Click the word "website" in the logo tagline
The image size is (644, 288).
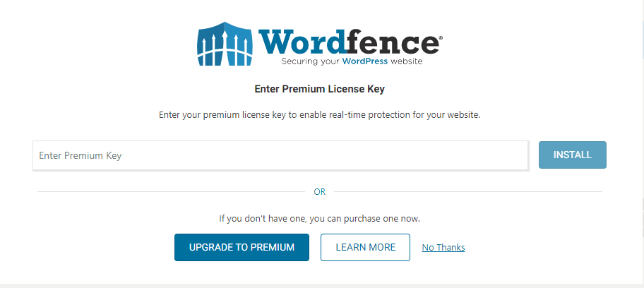coord(407,62)
